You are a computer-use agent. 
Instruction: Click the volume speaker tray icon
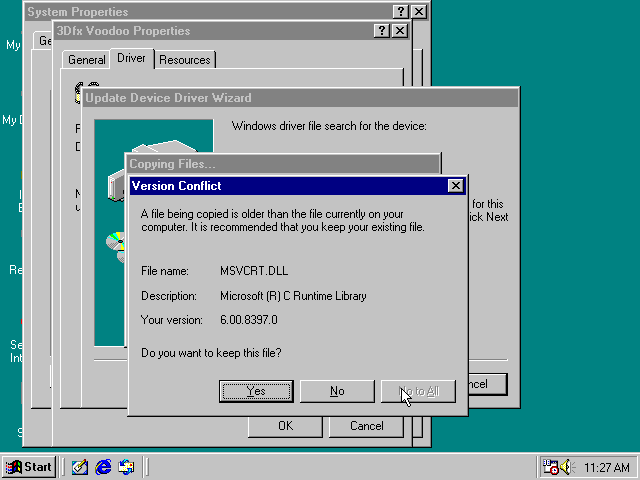[x=567, y=467]
